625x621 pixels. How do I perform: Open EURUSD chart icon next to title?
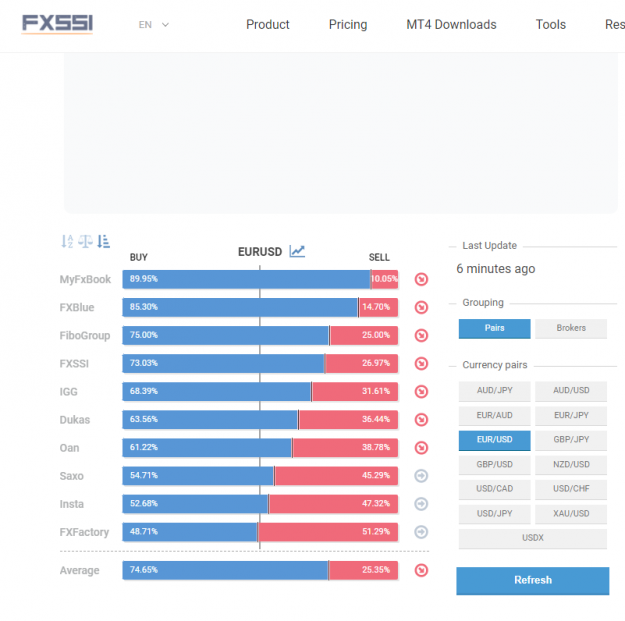(x=297, y=251)
